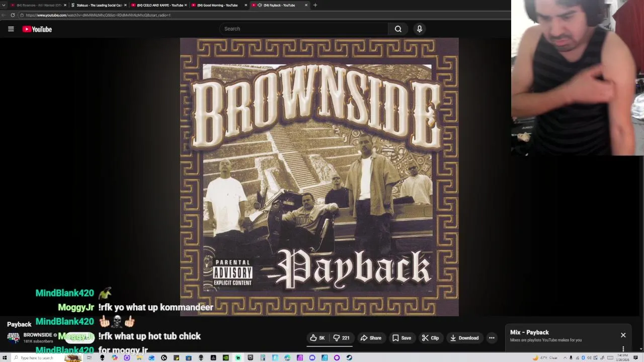Close the Mix - Payback panel
Screen dimensions: 644x362
click(x=623, y=335)
